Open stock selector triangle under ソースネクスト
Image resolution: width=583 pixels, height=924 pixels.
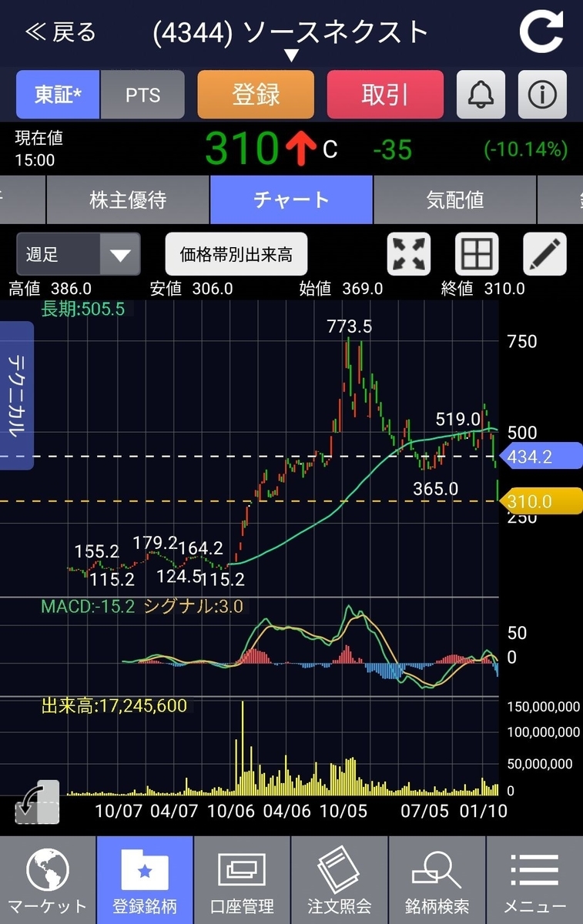coord(291,55)
